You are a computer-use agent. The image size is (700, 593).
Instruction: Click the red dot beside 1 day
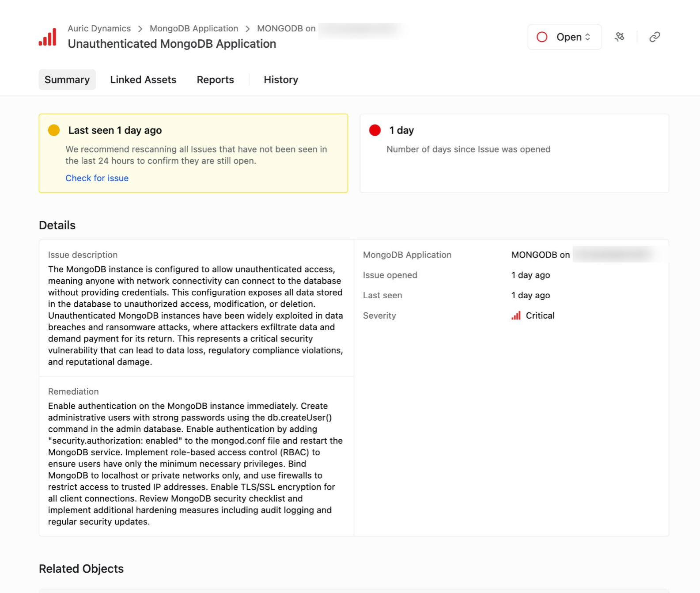coord(375,130)
